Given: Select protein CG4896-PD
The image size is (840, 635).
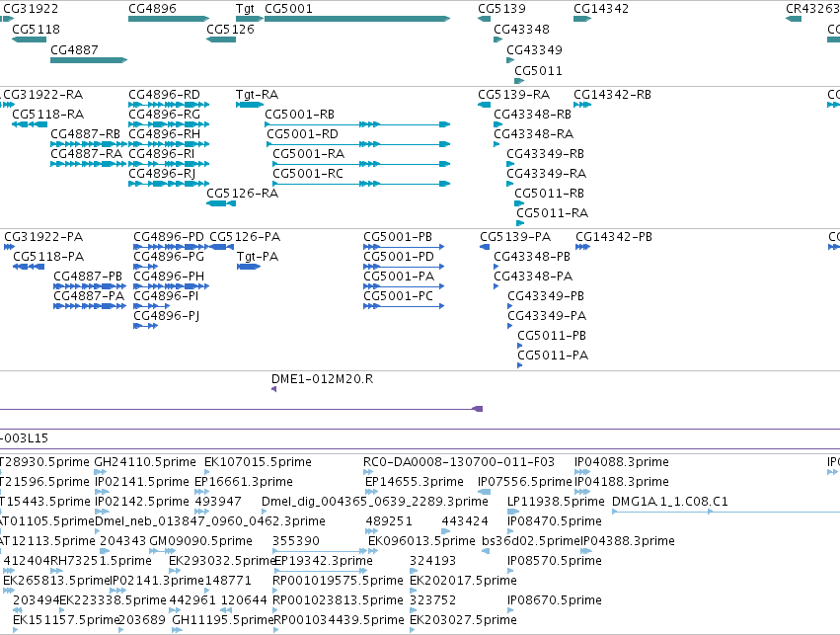Looking at the screenshot, I should [x=169, y=237].
